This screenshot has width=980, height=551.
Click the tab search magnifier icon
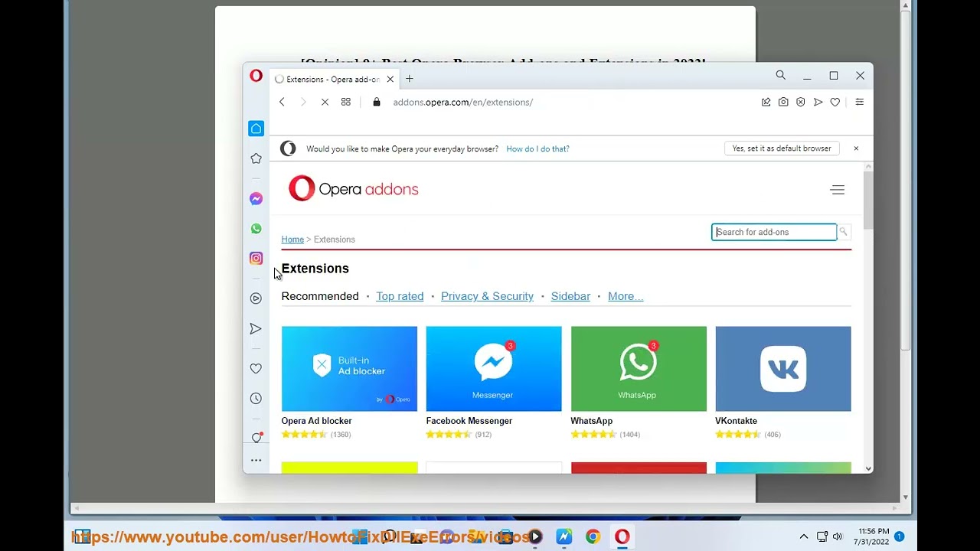click(x=780, y=75)
